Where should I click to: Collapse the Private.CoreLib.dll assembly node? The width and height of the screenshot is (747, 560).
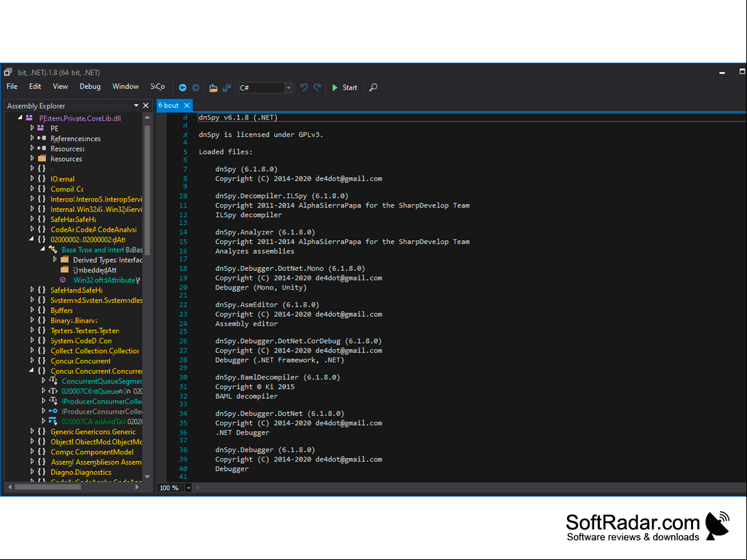pos(20,118)
